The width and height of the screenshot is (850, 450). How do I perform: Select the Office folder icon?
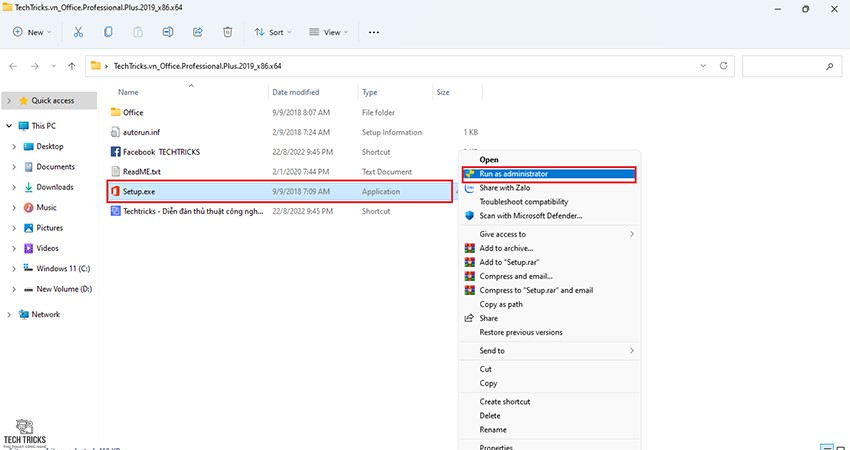tap(115, 112)
